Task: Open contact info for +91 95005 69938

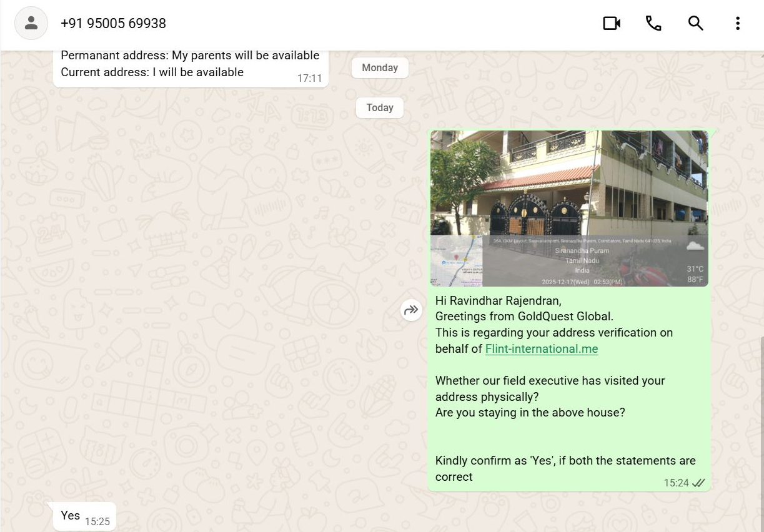Action: pos(113,24)
